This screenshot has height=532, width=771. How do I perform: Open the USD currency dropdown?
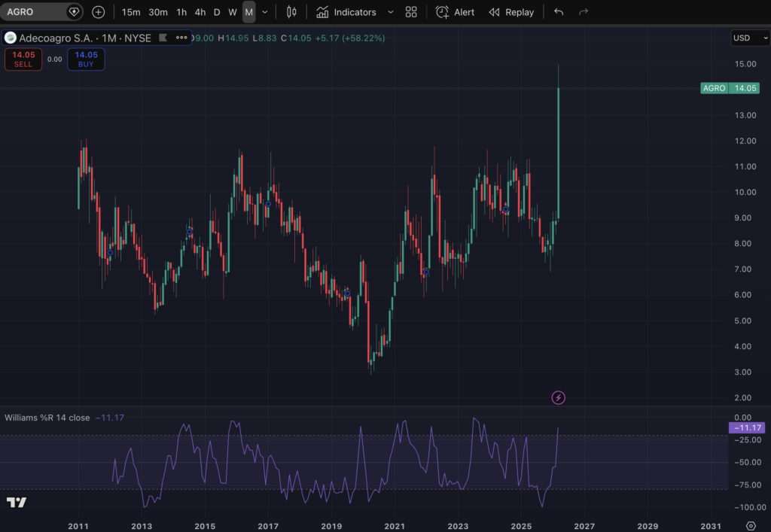[750, 38]
